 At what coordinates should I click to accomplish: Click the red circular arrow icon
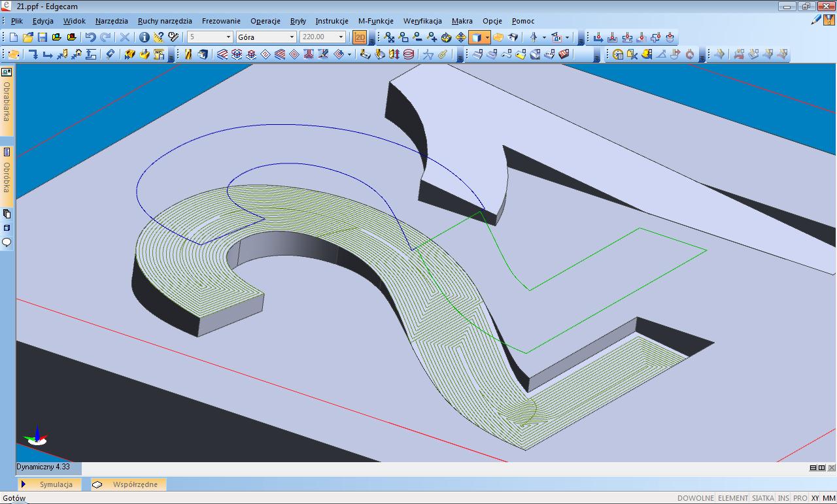pos(690,54)
